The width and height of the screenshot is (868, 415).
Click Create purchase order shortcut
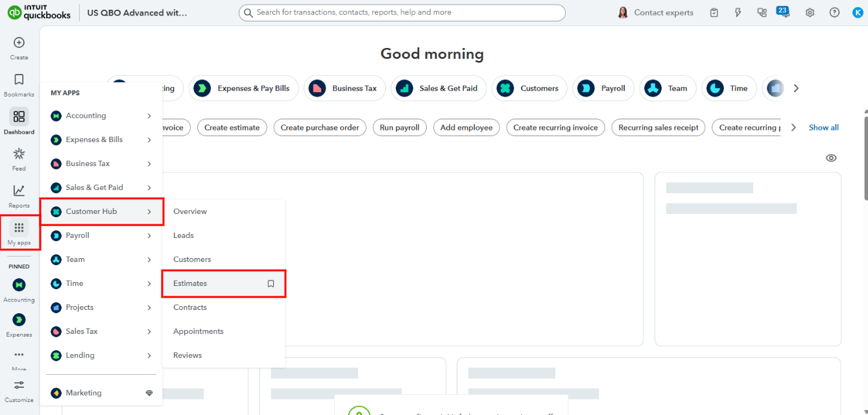coord(320,128)
